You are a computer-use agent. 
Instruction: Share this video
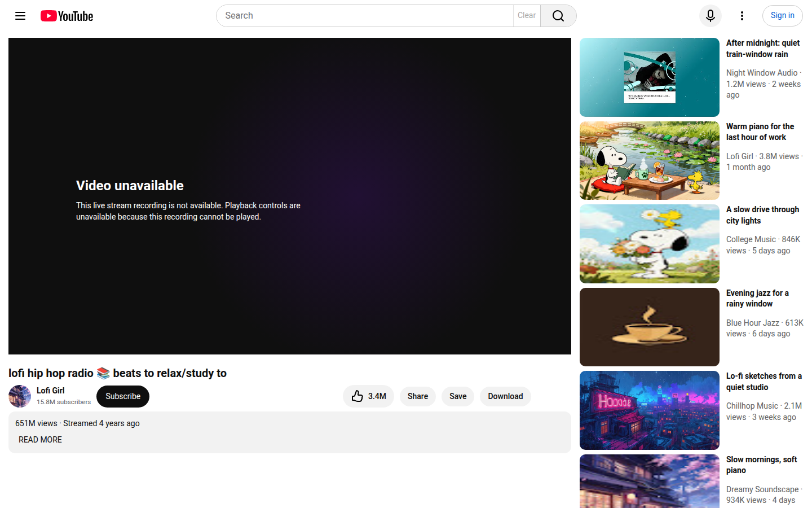click(418, 396)
